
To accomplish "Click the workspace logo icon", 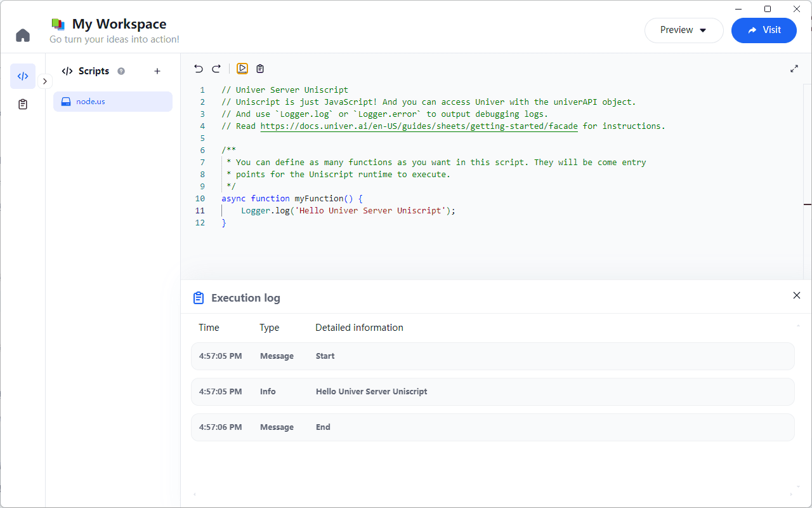I will pyautogui.click(x=58, y=24).
